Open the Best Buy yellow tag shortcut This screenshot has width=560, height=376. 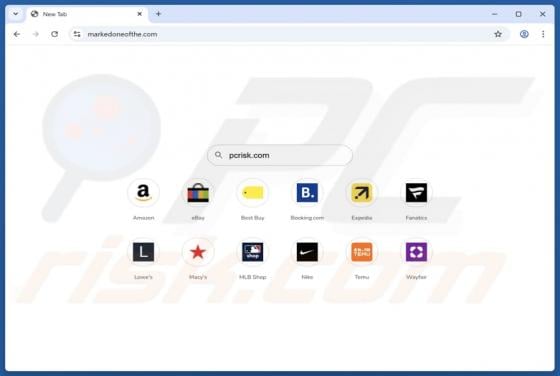(x=252, y=193)
